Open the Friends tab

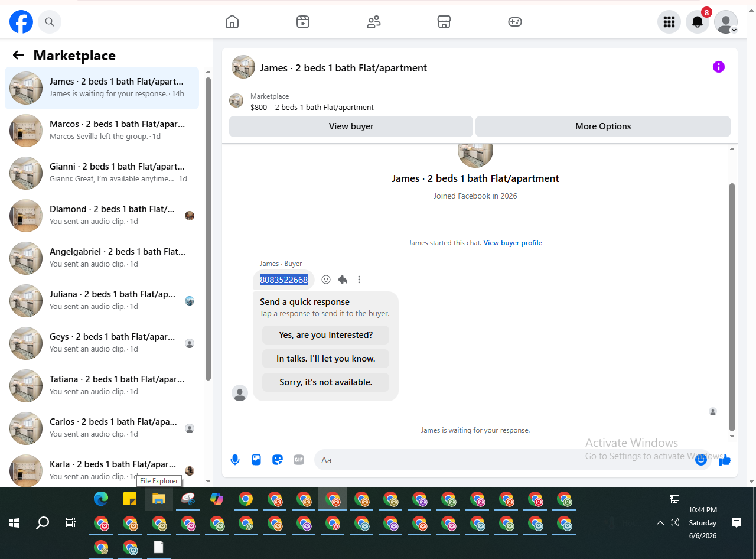tap(374, 22)
